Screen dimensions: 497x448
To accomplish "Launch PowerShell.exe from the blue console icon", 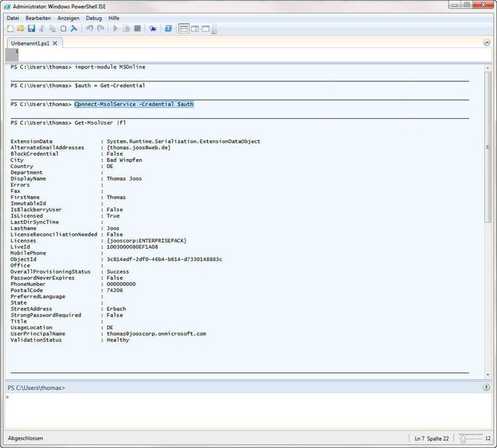I will [x=168, y=29].
